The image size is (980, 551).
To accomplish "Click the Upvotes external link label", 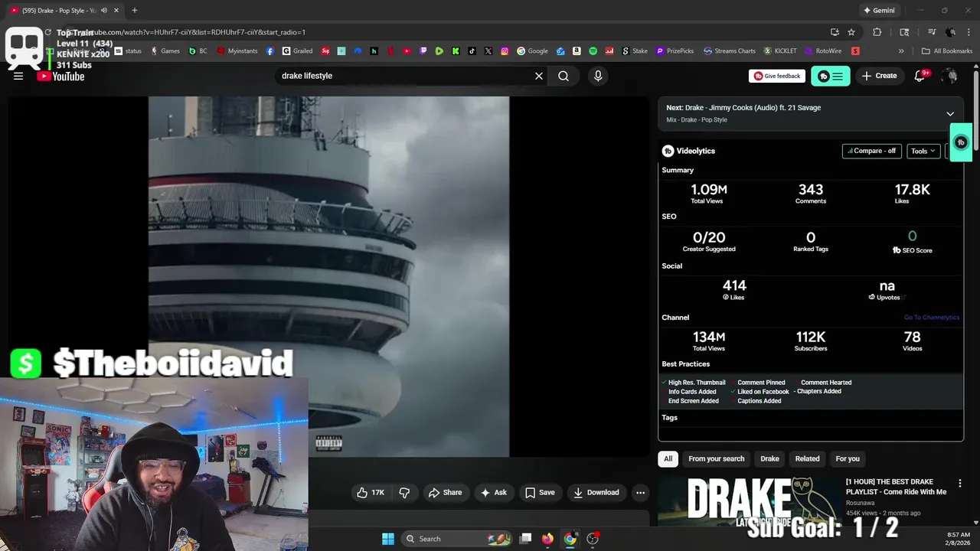I will tap(887, 297).
